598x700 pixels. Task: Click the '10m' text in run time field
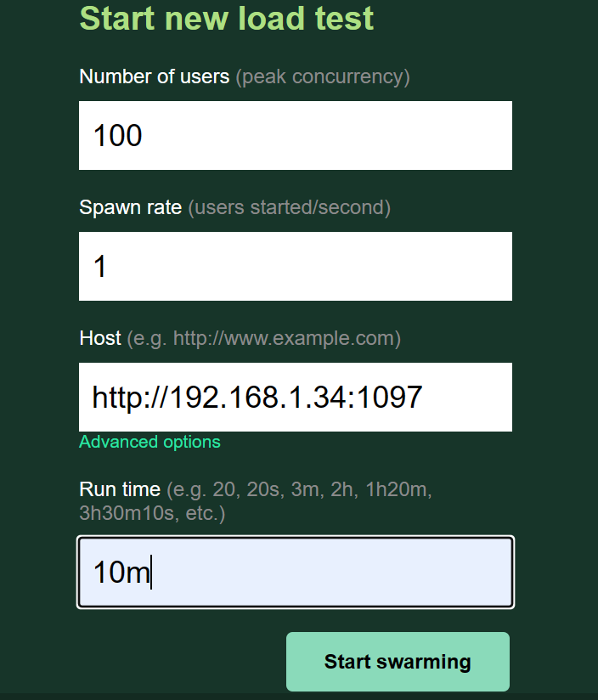pyautogui.click(x=121, y=573)
